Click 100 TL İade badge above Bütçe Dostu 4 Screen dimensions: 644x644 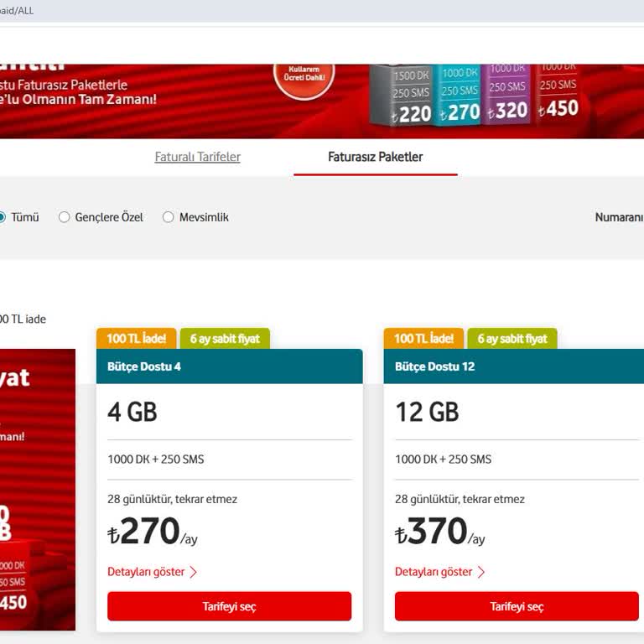click(137, 339)
